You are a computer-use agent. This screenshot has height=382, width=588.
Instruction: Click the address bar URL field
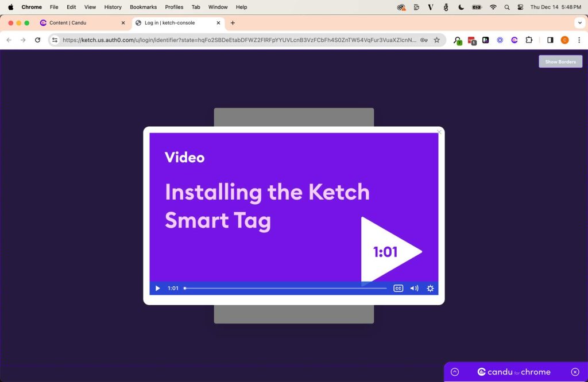click(x=230, y=40)
